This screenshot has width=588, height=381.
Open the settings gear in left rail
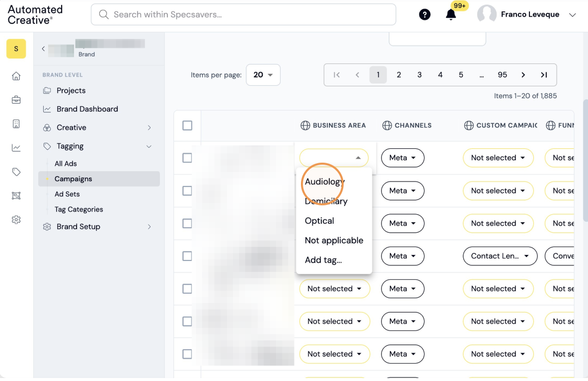tap(16, 220)
